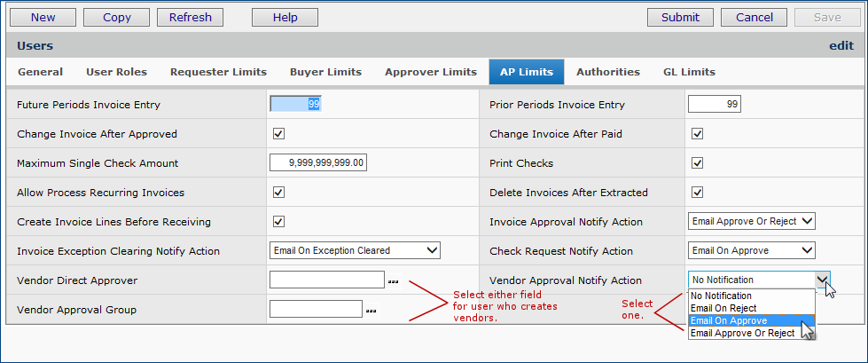Click the Maximum Single Check Amount field

319,163
